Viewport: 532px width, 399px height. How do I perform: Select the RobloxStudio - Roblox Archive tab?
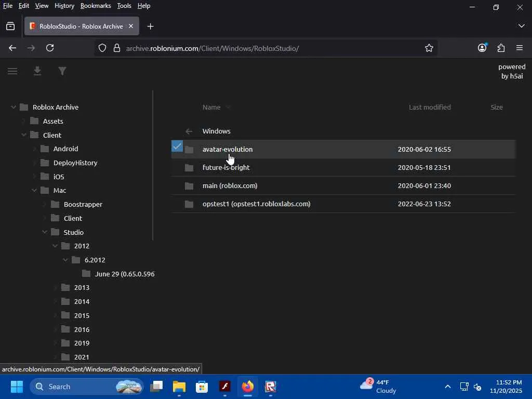click(82, 26)
